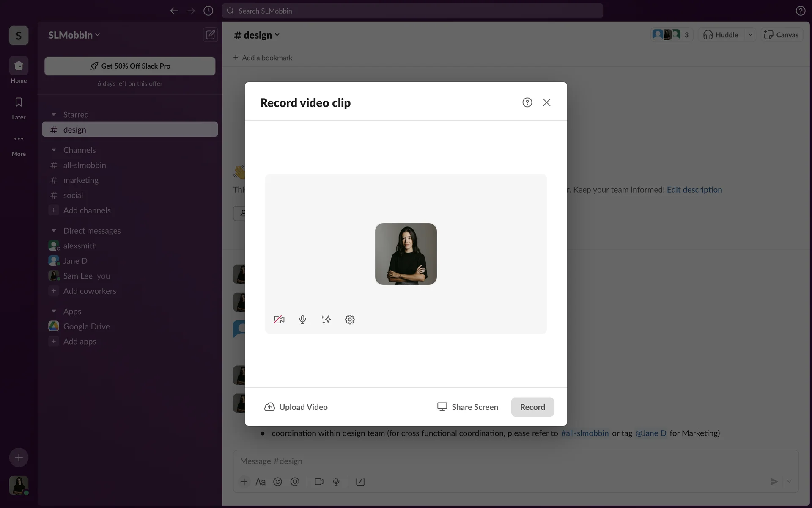Image resolution: width=812 pixels, height=508 pixels.
Task: Toggle the camera on in the clip preview
Action: click(x=279, y=320)
